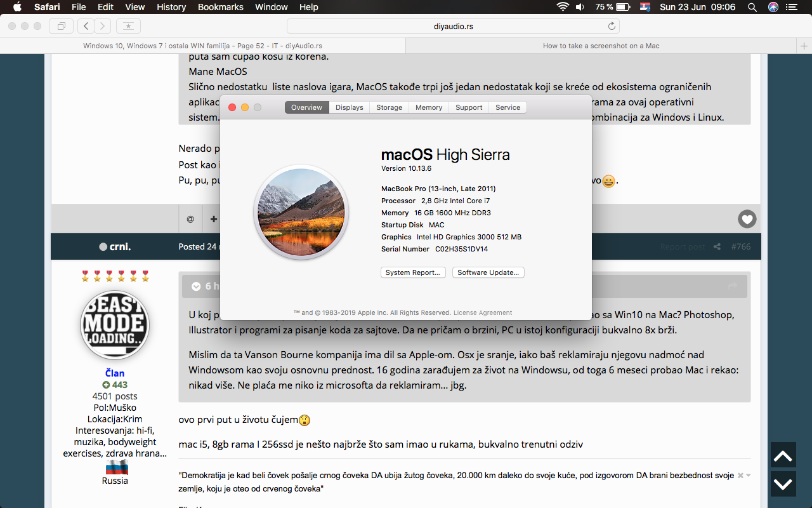Click the diyaudio.rs address bar

453,26
